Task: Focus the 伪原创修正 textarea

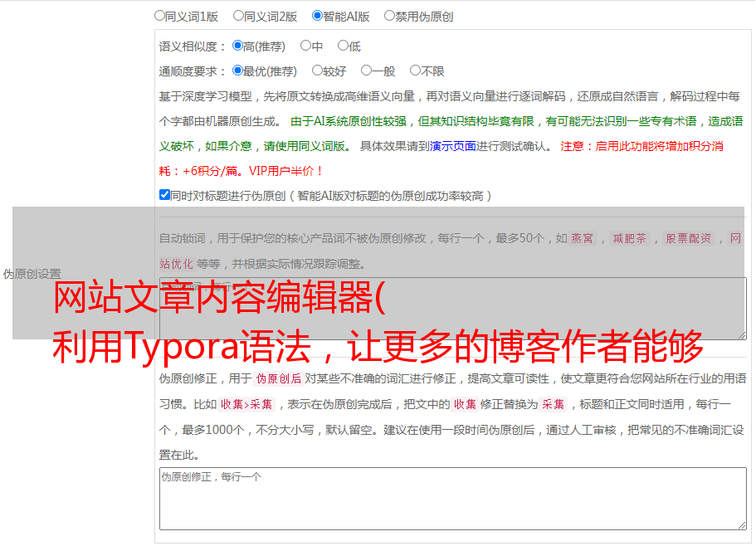Action: (x=453, y=499)
